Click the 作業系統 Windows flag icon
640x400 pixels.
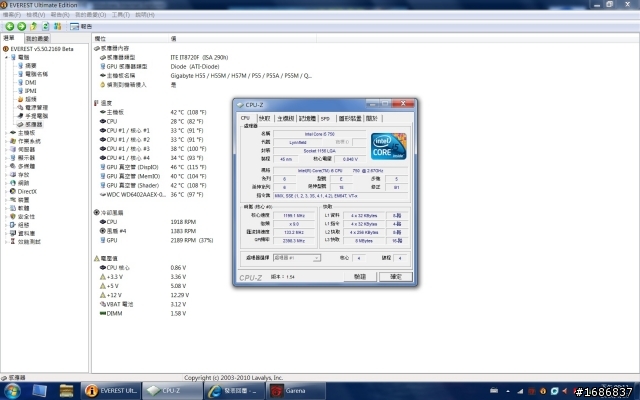click(x=13, y=141)
